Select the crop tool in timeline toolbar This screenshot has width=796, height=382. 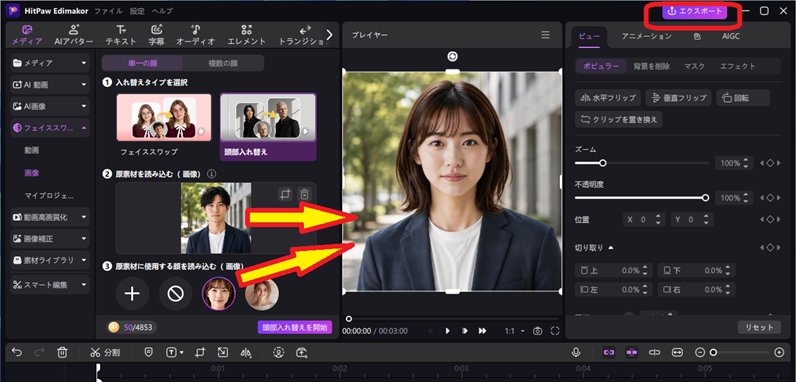click(200, 352)
